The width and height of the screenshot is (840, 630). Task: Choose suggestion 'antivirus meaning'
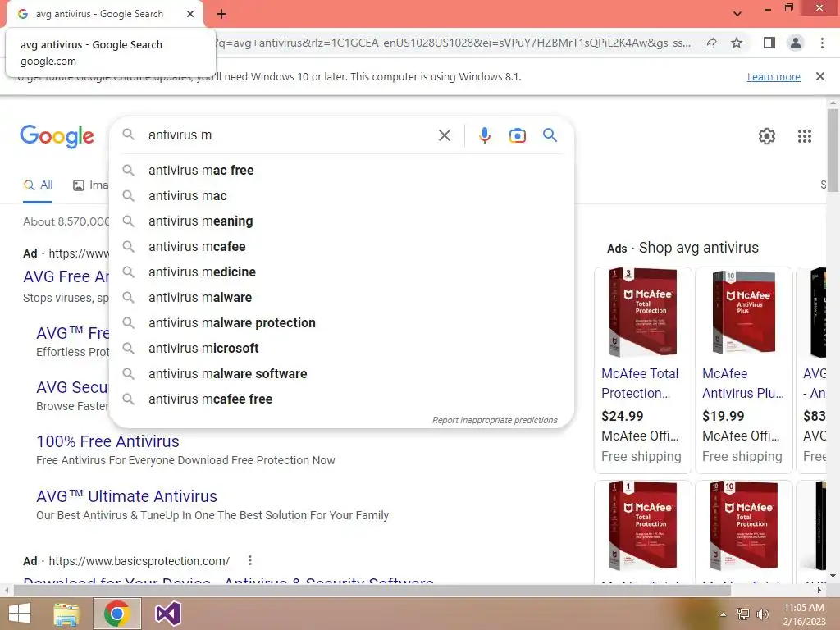[x=342, y=221]
